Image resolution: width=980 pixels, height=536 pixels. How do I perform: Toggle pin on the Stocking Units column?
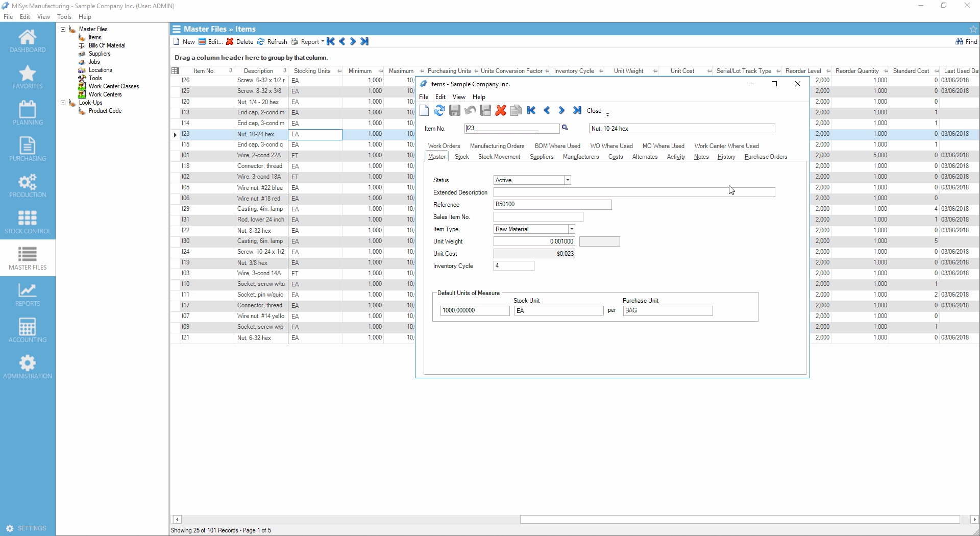[339, 71]
